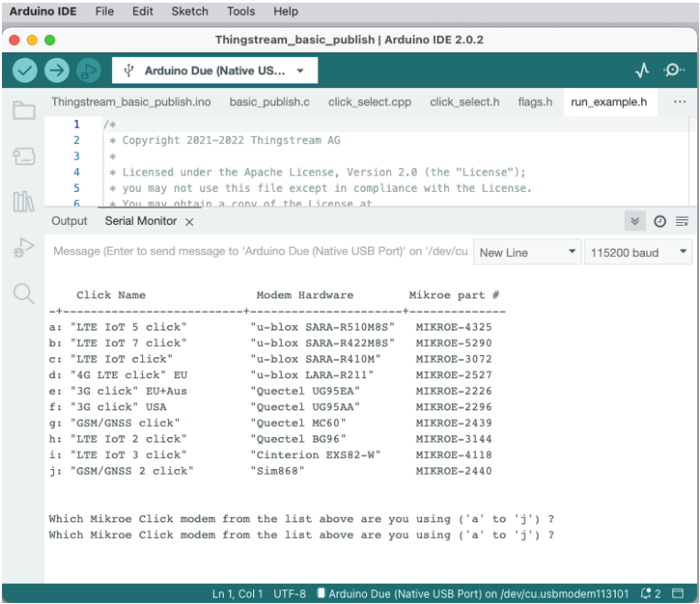The image size is (700, 604).
Task: Click 'Ln 1, Col 1' in status bar
Action: (x=237, y=593)
